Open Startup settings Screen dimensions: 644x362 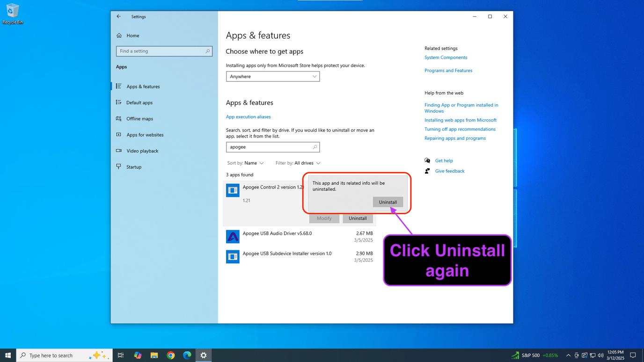tap(134, 167)
